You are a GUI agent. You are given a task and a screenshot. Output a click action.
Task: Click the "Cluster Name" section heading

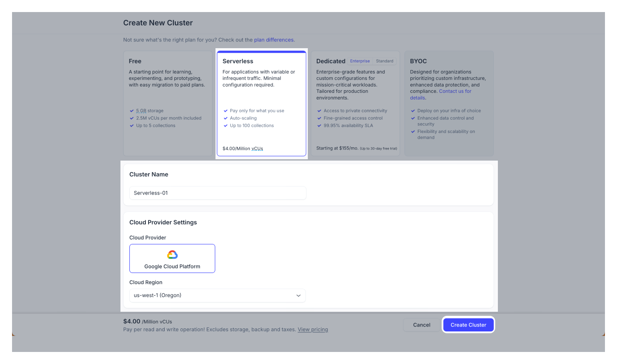coord(149,174)
